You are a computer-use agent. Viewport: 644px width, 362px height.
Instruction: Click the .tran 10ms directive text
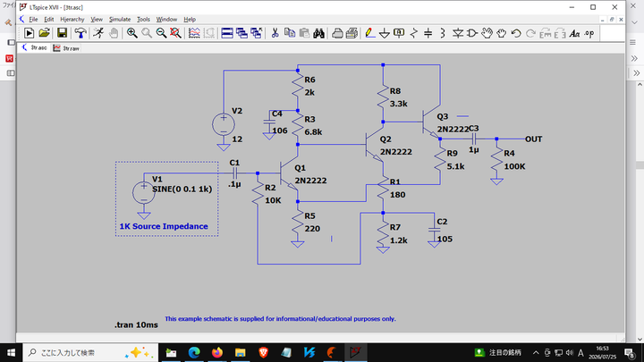coord(136,324)
